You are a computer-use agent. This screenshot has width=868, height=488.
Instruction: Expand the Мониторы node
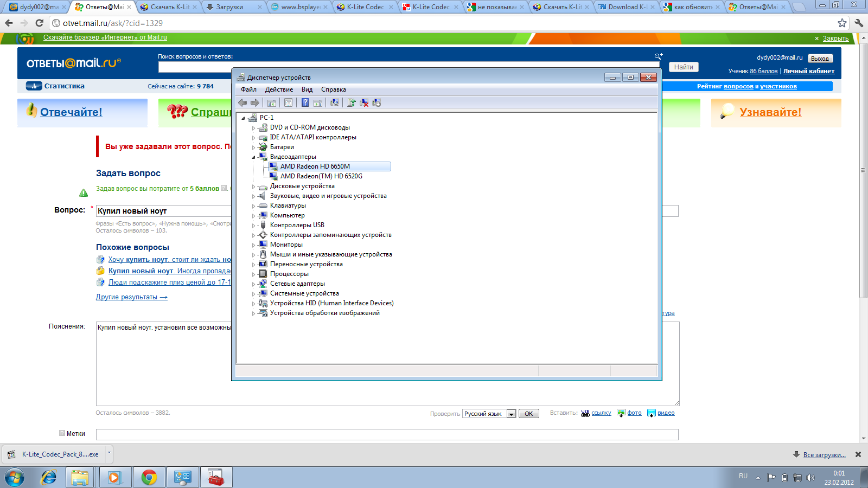click(x=253, y=245)
